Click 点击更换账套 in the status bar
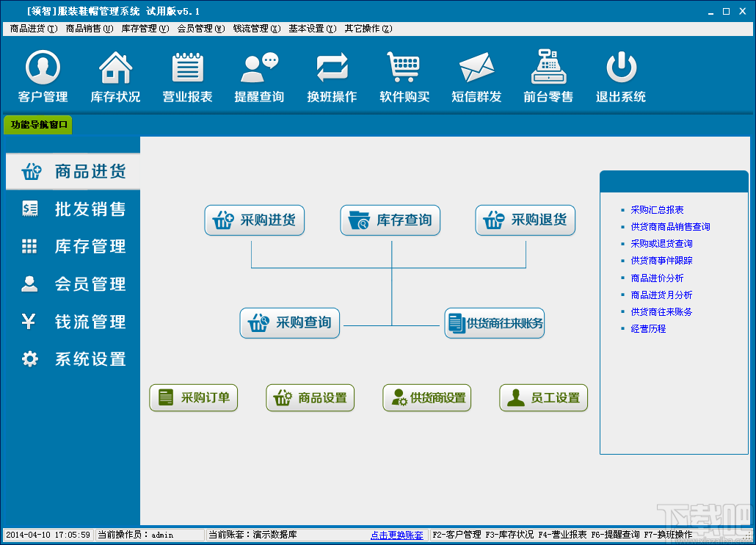Screen dimensions: 756x545 (x=393, y=535)
